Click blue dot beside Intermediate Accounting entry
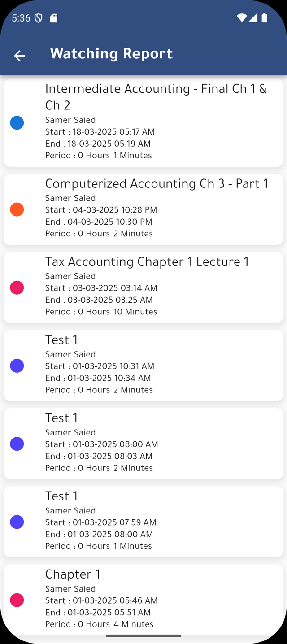This screenshot has height=644, width=287. [17, 122]
